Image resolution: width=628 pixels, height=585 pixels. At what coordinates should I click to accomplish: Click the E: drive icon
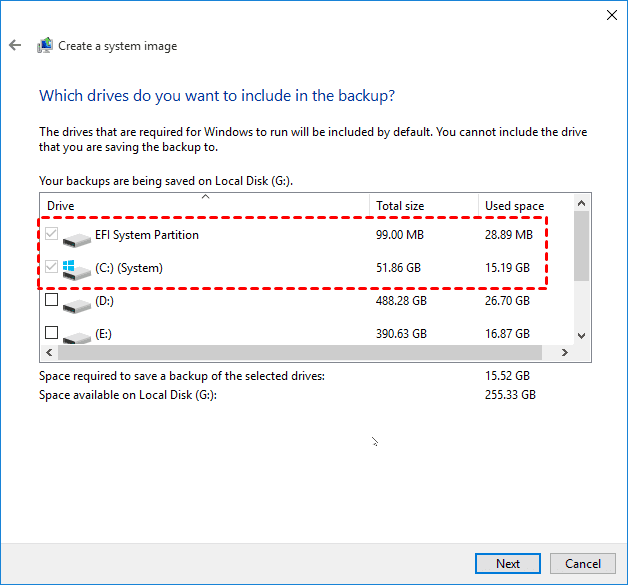[x=76, y=335]
